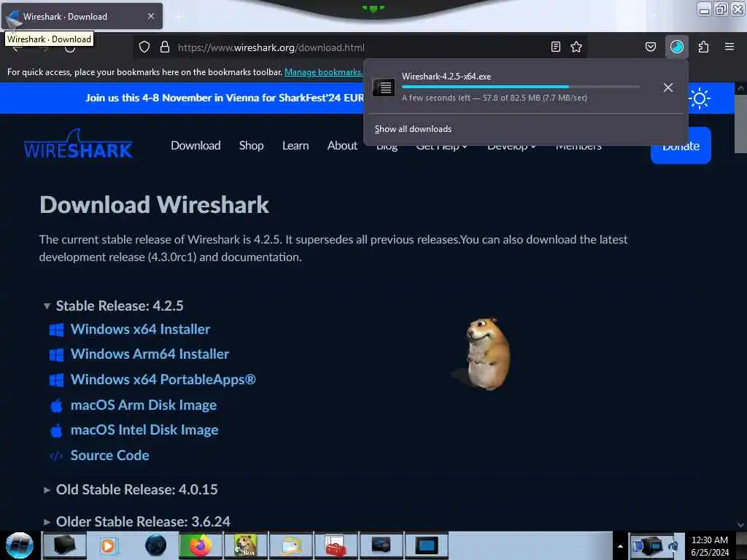Open media player taskbar icon
This screenshot has width=747, height=560.
click(108, 545)
